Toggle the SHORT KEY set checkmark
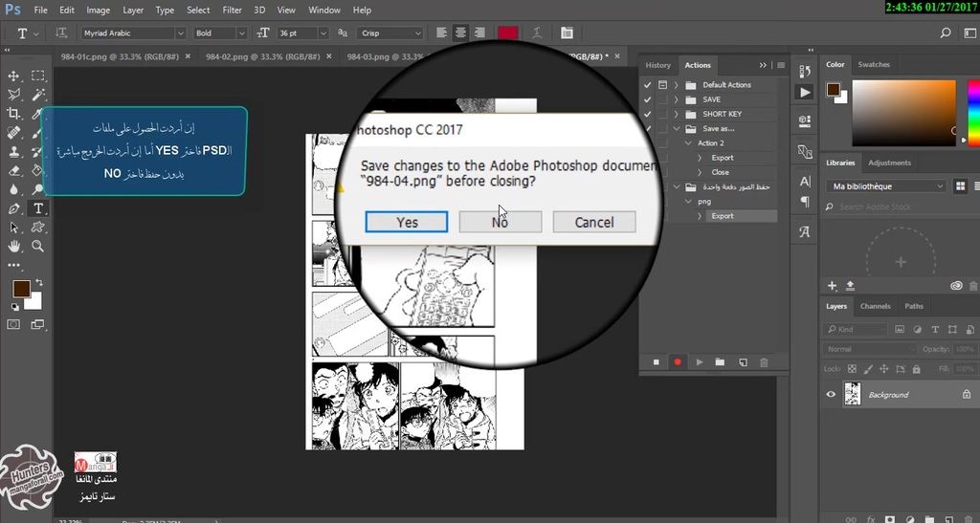This screenshot has height=523, width=980. pyautogui.click(x=648, y=114)
